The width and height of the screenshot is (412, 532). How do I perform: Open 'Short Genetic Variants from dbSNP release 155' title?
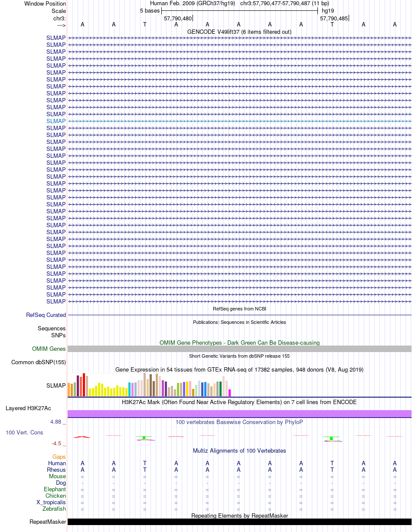click(239, 356)
